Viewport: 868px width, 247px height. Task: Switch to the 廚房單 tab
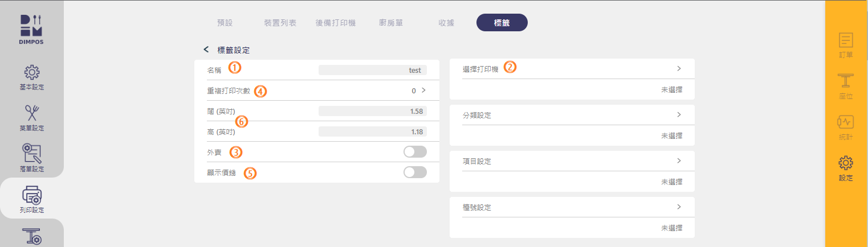[391, 23]
